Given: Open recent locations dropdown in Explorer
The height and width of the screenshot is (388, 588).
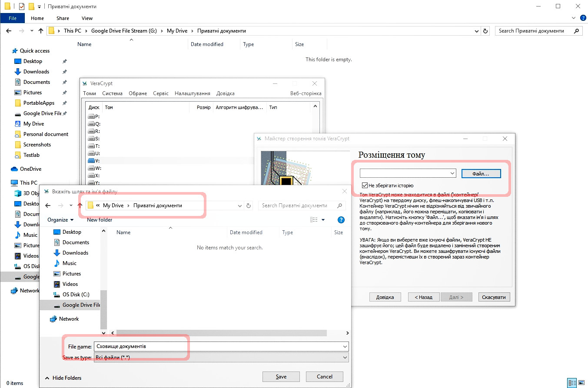Looking at the screenshot, I should pyautogui.click(x=32, y=31).
